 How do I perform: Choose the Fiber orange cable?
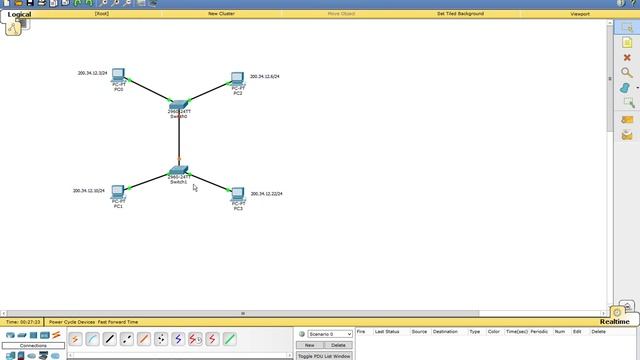click(x=144, y=339)
